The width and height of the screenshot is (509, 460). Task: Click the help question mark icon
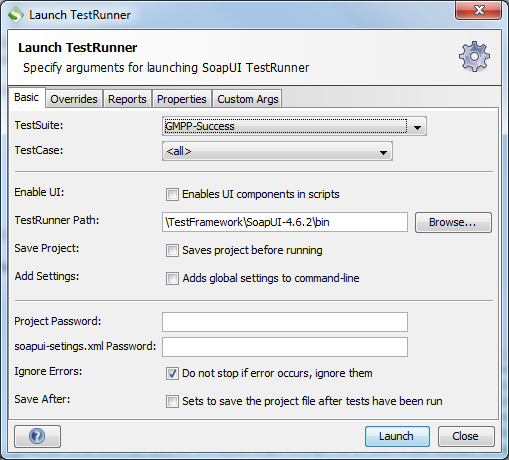pos(37,436)
